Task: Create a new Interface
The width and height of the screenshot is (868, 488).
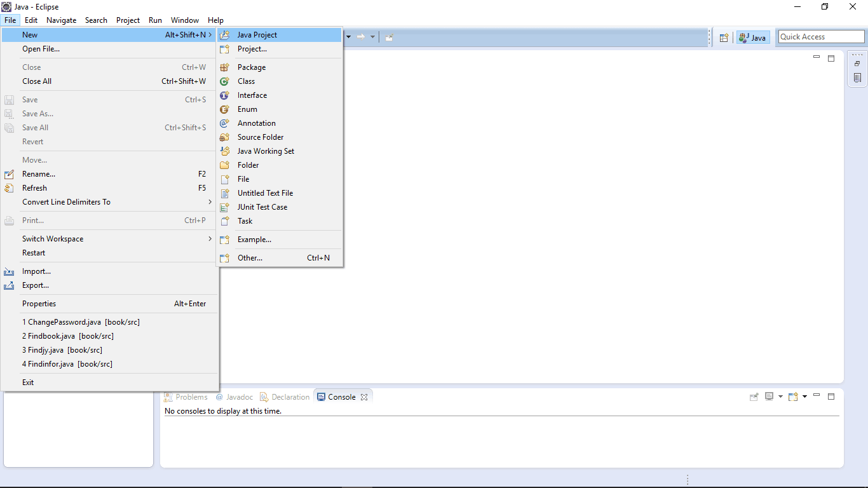Action: pos(280,95)
